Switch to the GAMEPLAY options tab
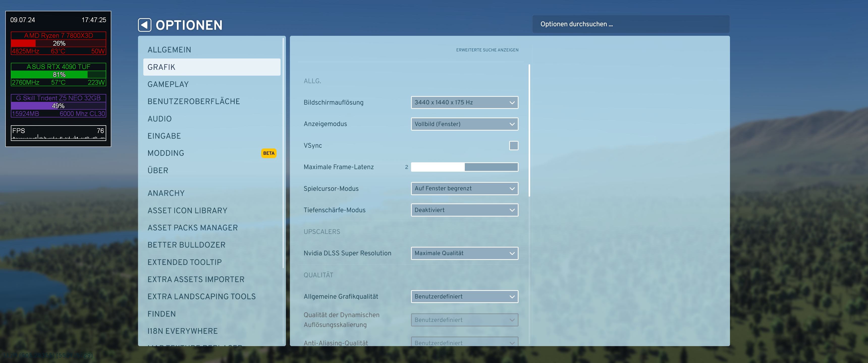Image resolution: width=868 pixels, height=363 pixels. (168, 84)
